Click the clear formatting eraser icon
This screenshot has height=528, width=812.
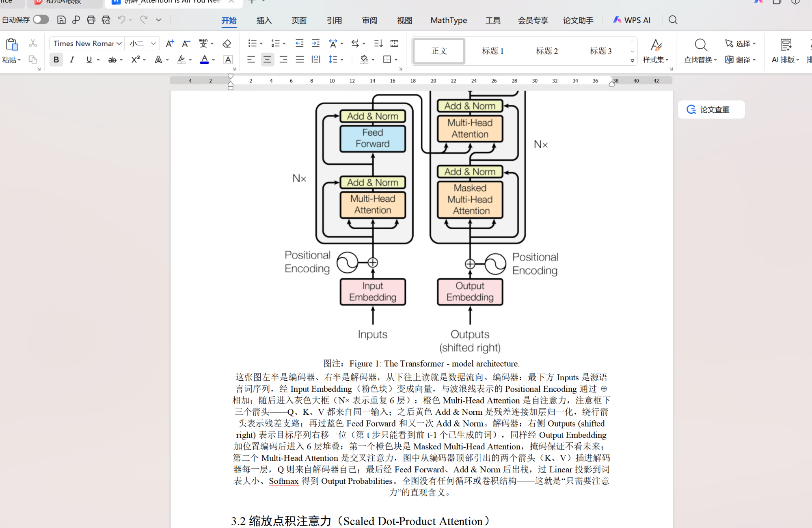tap(227, 43)
